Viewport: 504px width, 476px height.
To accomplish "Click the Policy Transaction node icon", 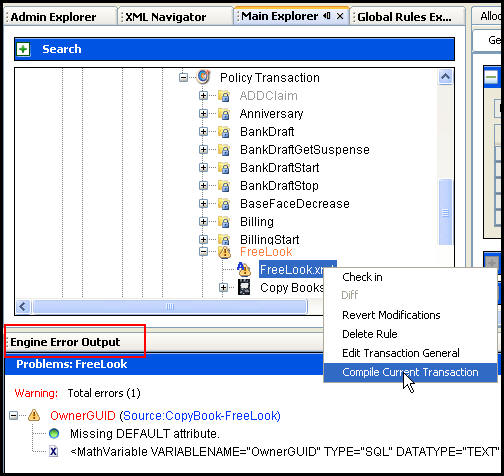I will tap(203, 77).
